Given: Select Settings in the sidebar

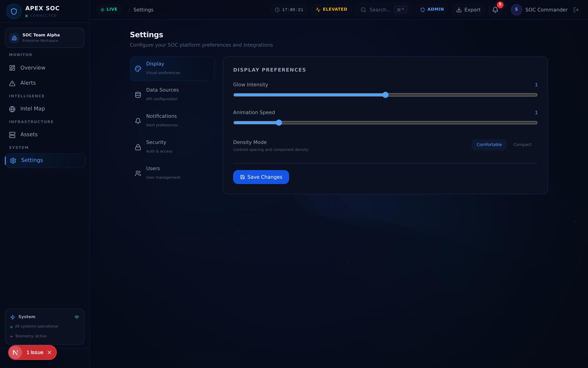Looking at the screenshot, I should pos(46,160).
